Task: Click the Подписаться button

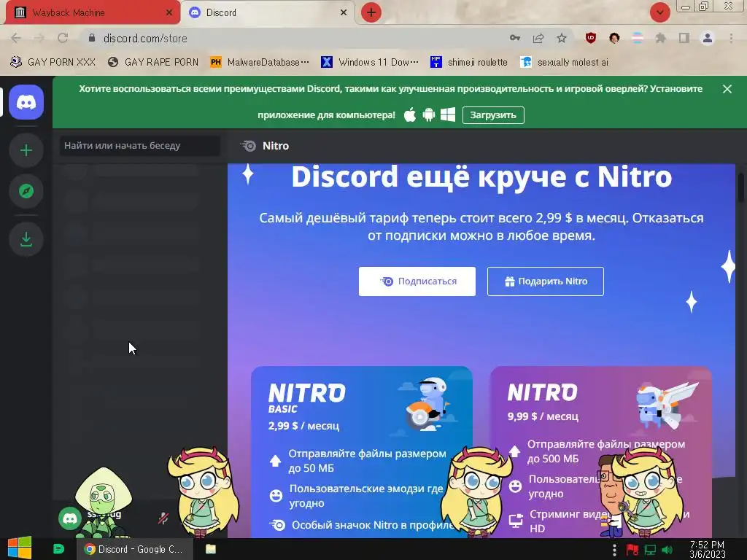Action: [x=417, y=281]
